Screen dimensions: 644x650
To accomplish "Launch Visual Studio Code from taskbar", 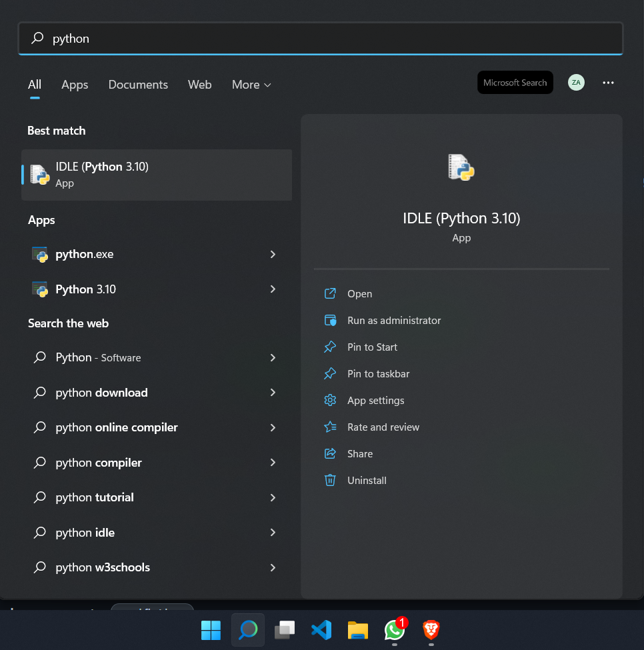I will click(x=321, y=630).
